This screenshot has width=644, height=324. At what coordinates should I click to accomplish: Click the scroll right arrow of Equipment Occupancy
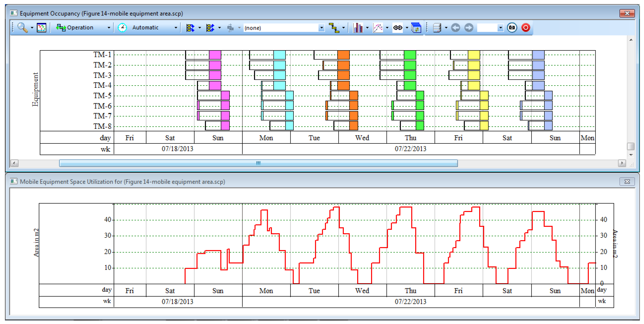(x=622, y=163)
